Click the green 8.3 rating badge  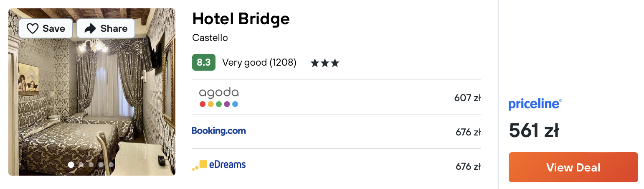tap(204, 62)
